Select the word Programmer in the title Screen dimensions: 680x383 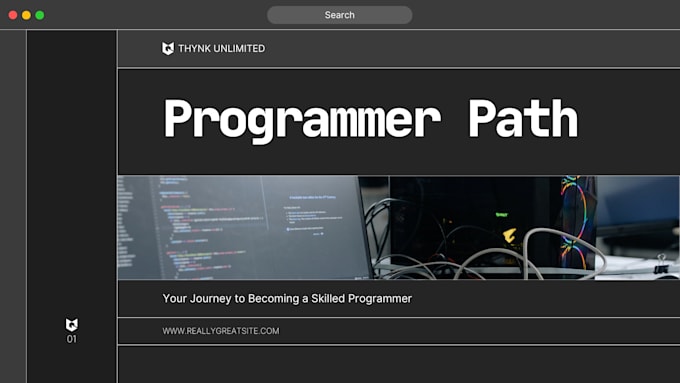(302, 119)
